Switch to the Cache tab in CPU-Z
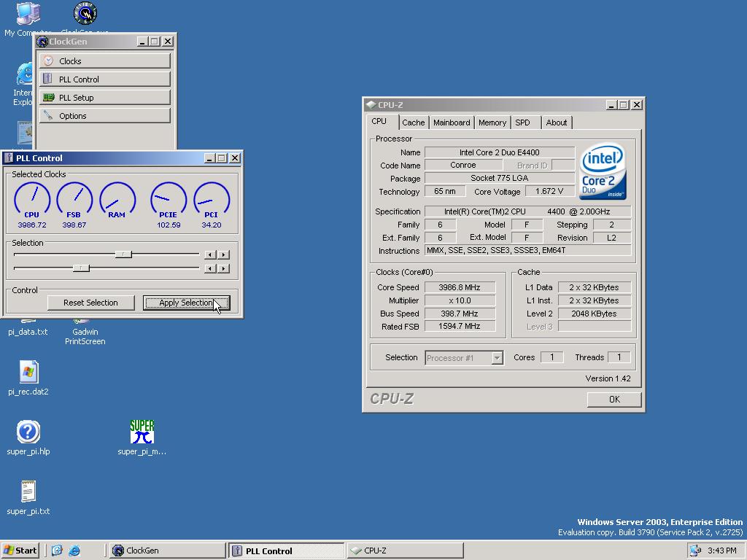 coord(413,122)
